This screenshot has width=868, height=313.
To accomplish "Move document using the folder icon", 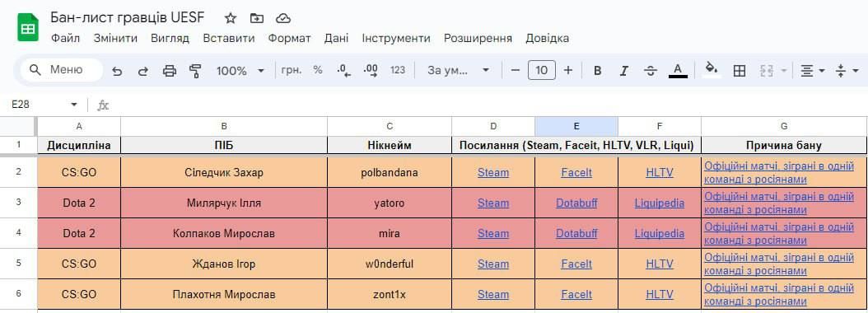I will 257,18.
